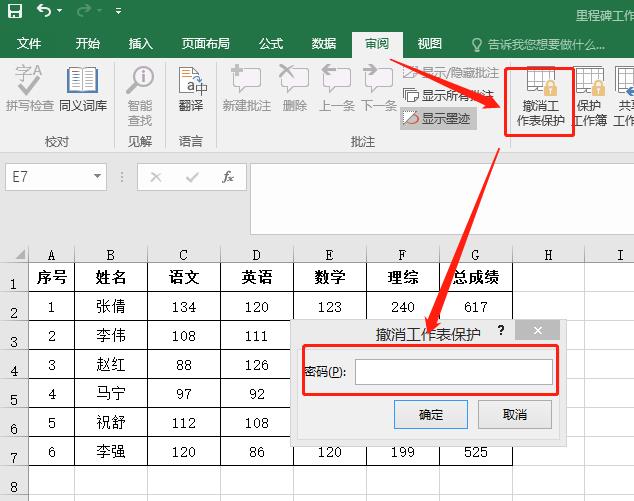The image size is (634, 501).
Task: Toggle 显示墨迹 show ink button
Action: tap(438, 118)
